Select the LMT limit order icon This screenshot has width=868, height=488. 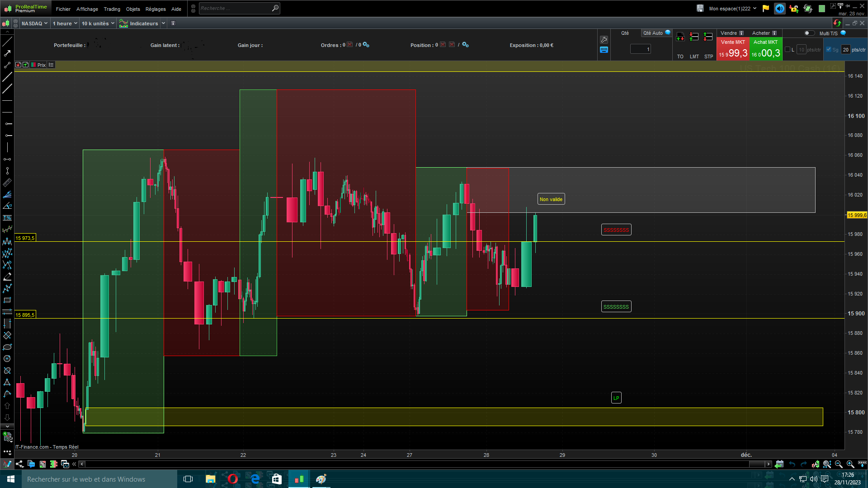click(x=694, y=37)
